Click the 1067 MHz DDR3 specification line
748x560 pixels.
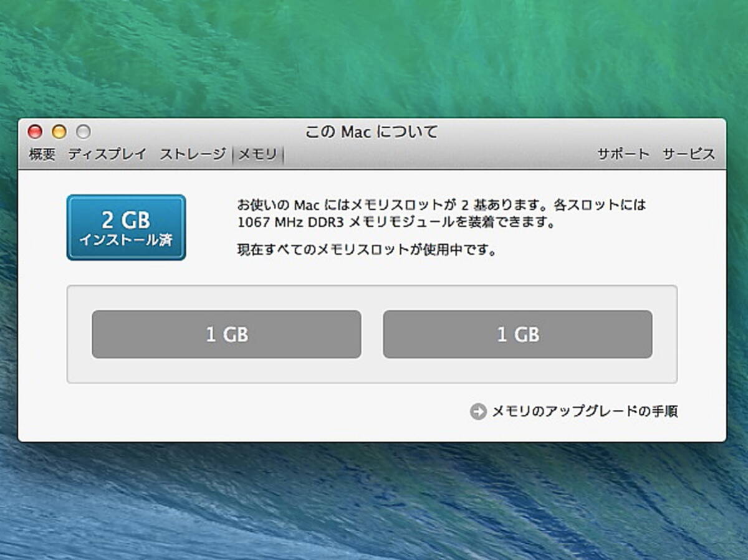coord(395,222)
